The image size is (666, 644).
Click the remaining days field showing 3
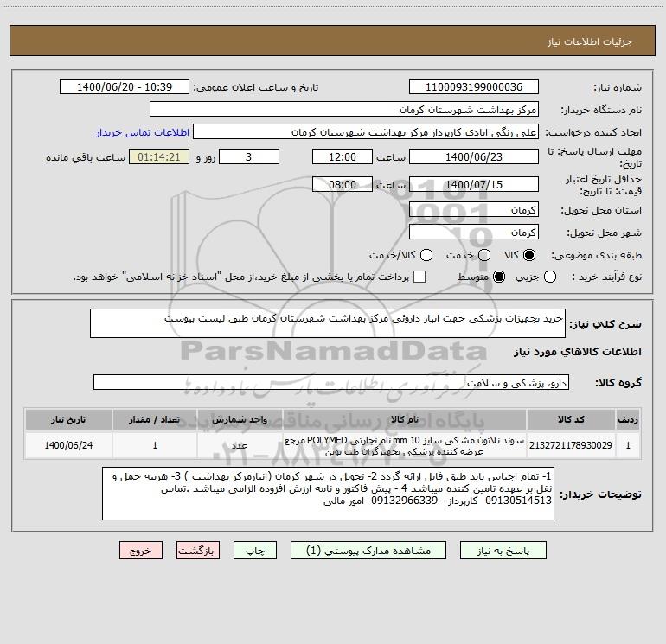[249, 156]
